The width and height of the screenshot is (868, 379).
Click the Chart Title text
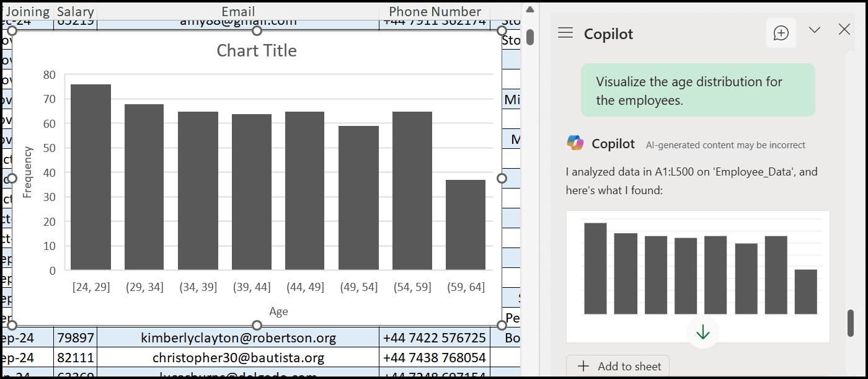(256, 50)
